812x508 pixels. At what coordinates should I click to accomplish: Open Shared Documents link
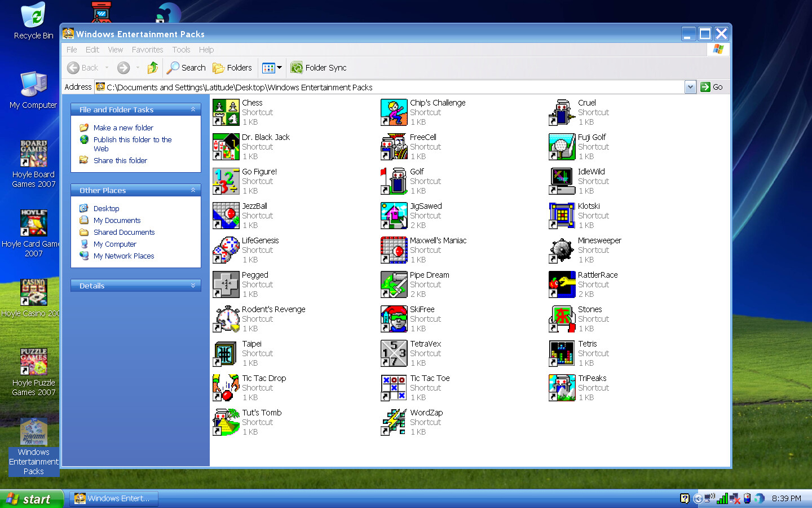[124, 232]
